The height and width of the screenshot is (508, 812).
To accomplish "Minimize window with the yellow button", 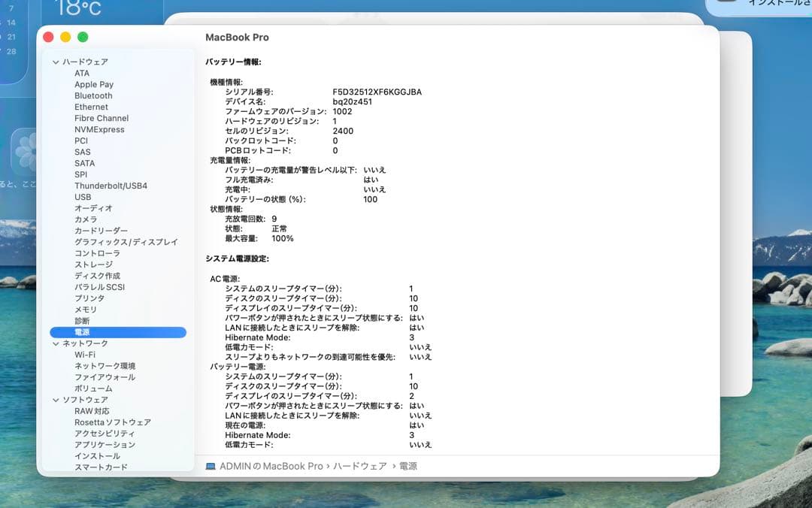I will pos(65,38).
